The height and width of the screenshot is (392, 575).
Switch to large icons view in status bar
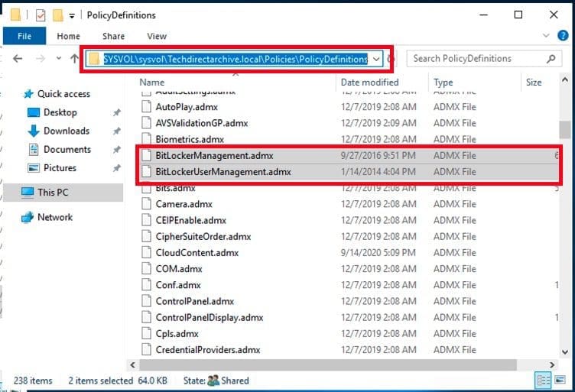click(561, 380)
